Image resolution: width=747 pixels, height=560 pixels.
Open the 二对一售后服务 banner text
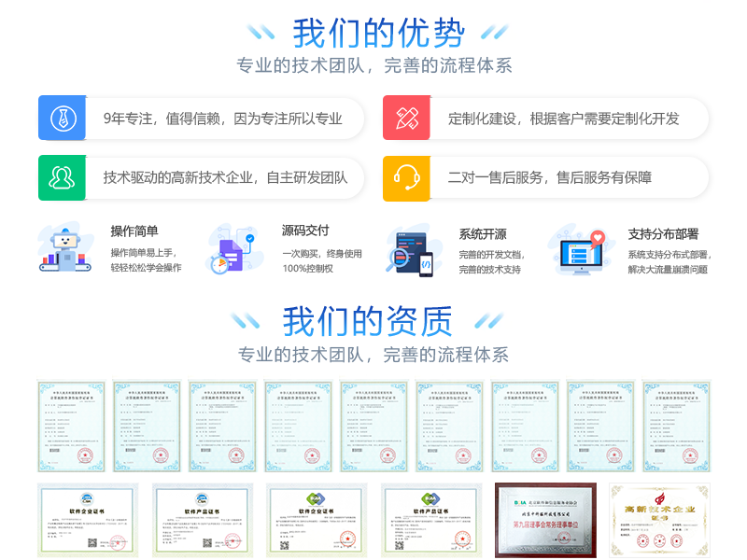coord(550,177)
